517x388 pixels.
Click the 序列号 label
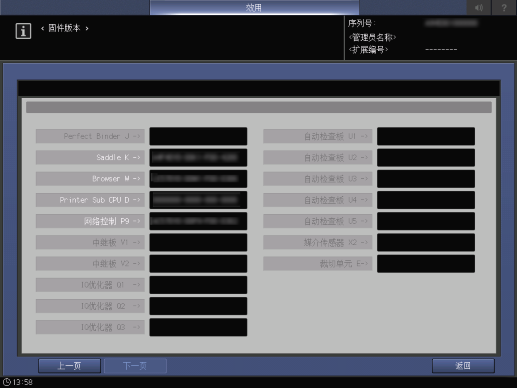pyautogui.click(x=361, y=23)
